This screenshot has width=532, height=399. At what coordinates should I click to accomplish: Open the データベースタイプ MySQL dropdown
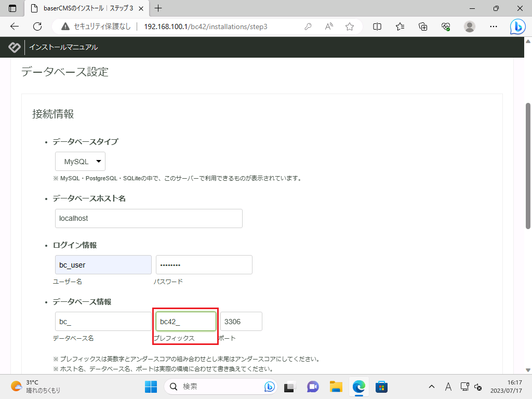pyautogui.click(x=80, y=162)
